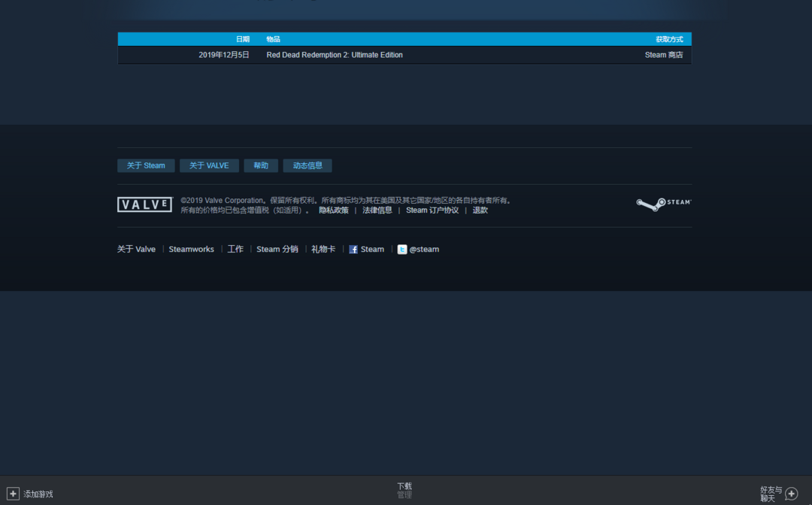
Task: Click the Twitter icon beside @steam
Action: tap(401, 249)
